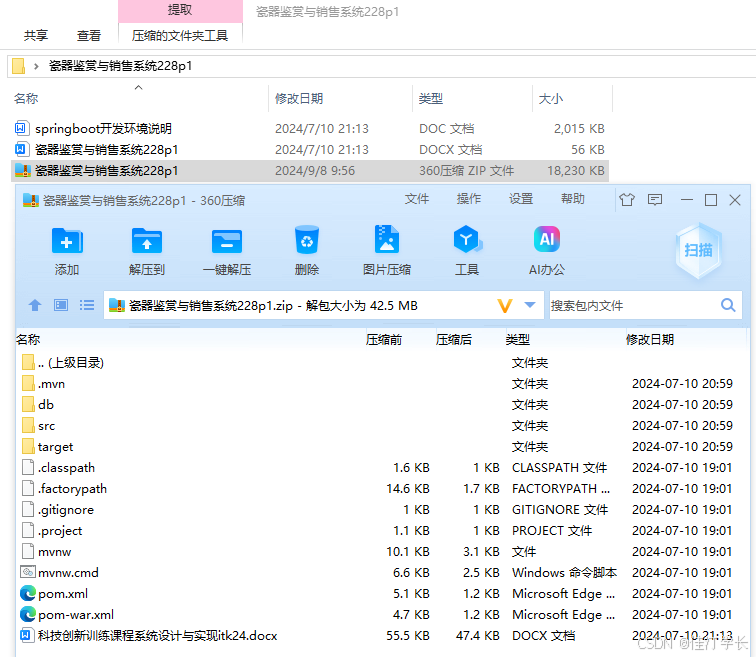Select the .classpath file
The image size is (756, 657).
coord(58,468)
